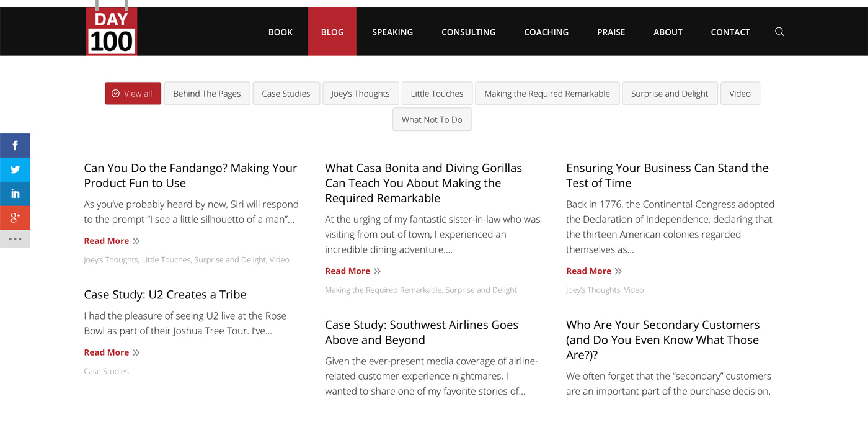Image resolution: width=868 pixels, height=430 pixels.
Task: Click Surprise and Delight tag under Fandango post
Action: 230,260
